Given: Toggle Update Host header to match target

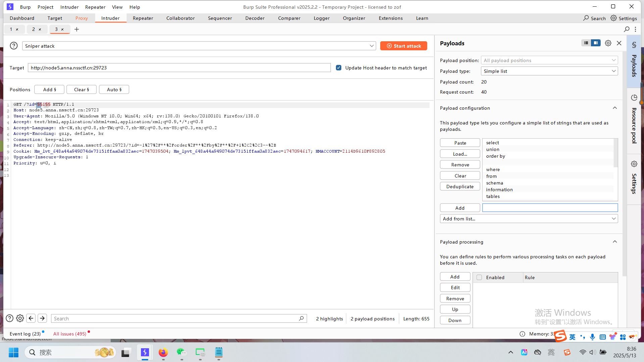Looking at the screenshot, I should [x=339, y=68].
